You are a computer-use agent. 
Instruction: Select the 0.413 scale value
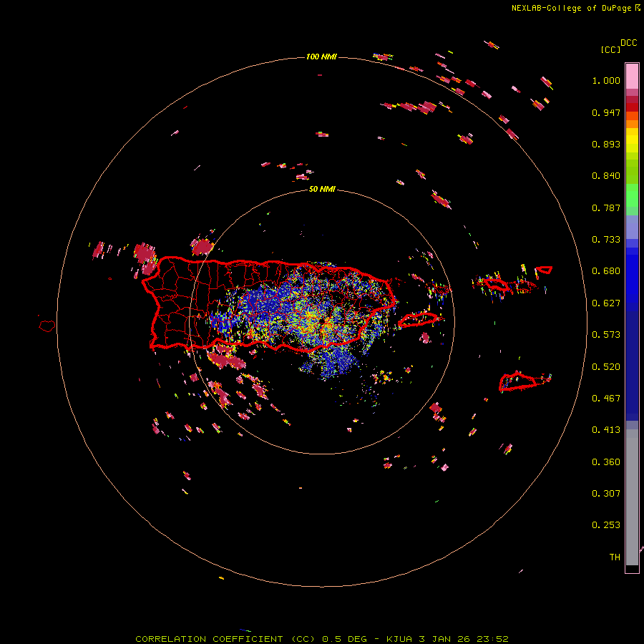click(606, 430)
